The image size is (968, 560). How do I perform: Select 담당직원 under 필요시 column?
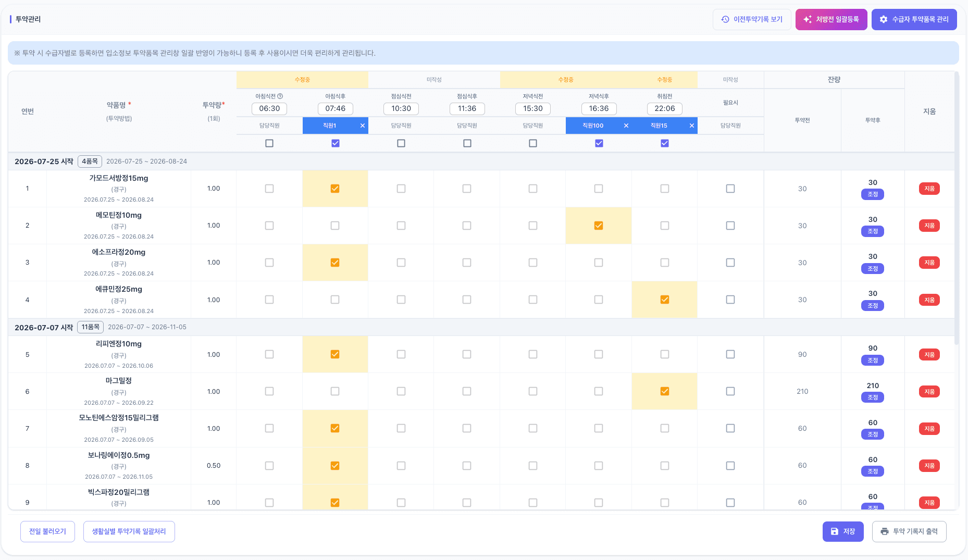tap(730, 126)
